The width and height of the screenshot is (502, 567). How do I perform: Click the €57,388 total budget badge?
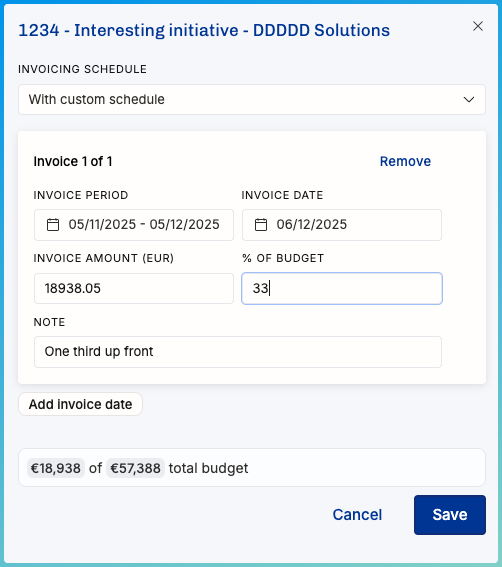(135, 468)
